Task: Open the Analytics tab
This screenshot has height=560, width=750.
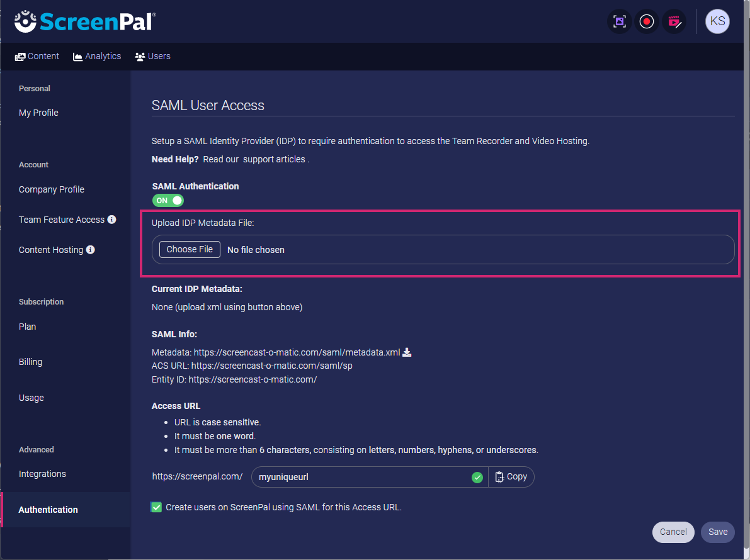Action: click(x=97, y=57)
